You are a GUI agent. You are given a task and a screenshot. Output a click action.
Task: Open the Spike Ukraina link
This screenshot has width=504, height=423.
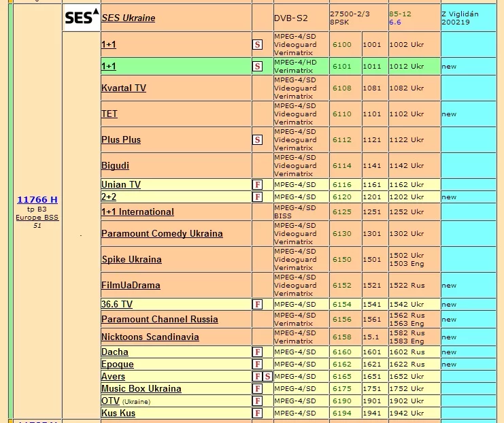coord(131,259)
